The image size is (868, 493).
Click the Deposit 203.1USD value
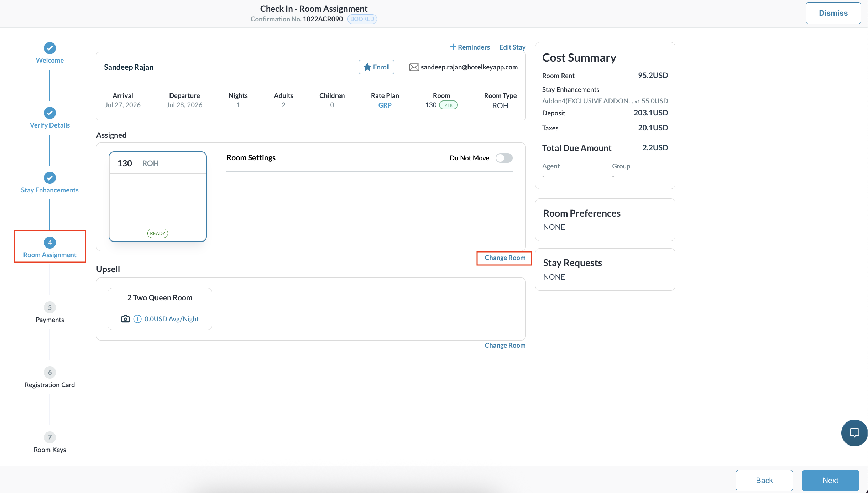[x=651, y=113]
